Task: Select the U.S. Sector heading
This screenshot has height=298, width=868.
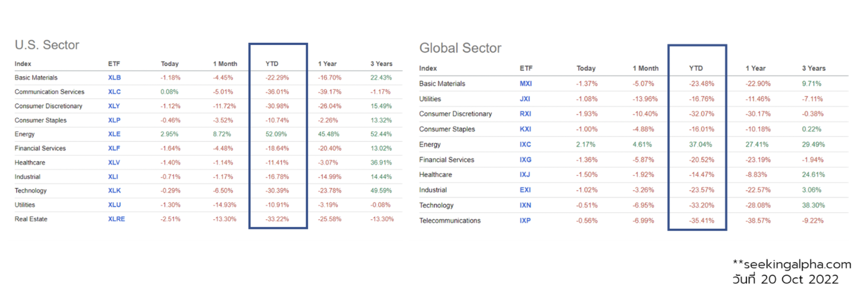Action: pos(47,45)
